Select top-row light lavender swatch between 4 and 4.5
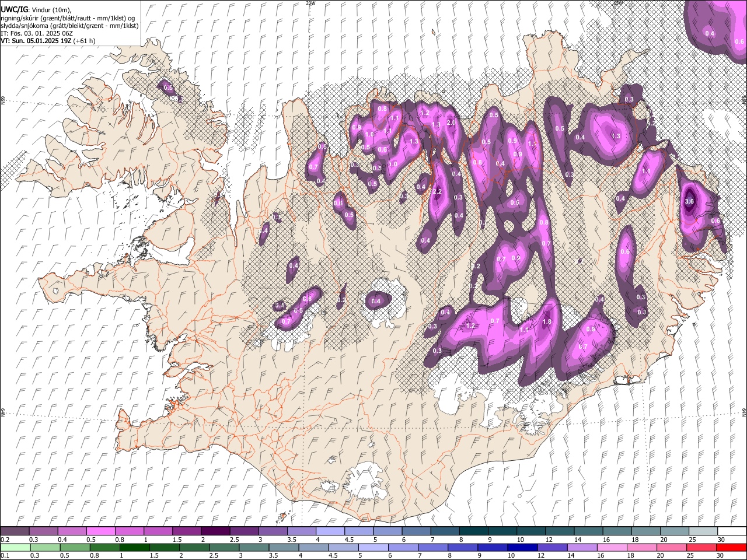The image size is (747, 560). [330, 531]
